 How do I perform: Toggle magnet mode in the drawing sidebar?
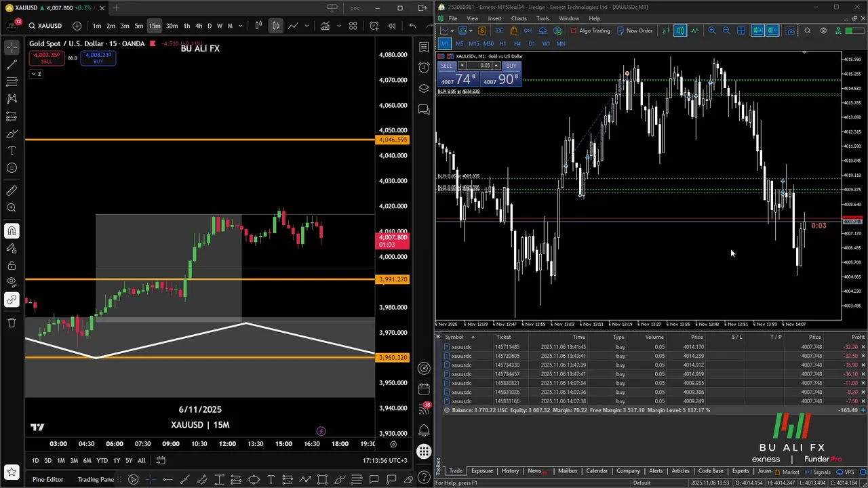point(12,231)
